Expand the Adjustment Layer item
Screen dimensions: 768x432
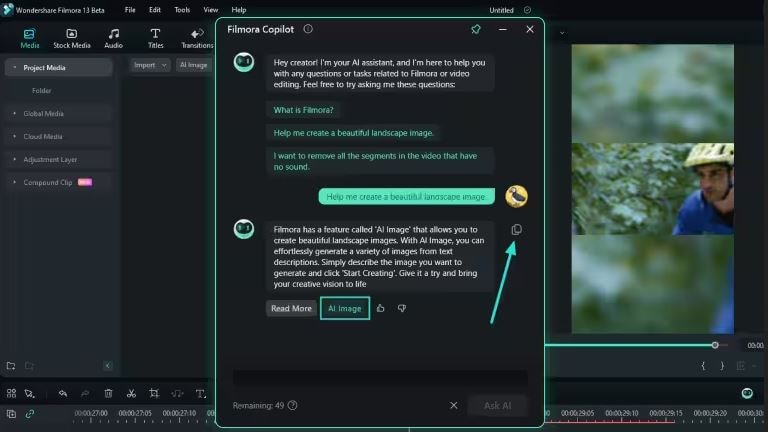click(x=14, y=160)
